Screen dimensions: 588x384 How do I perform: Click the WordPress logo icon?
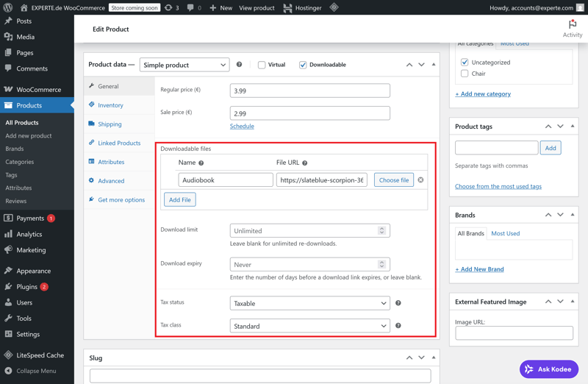[x=8, y=7]
